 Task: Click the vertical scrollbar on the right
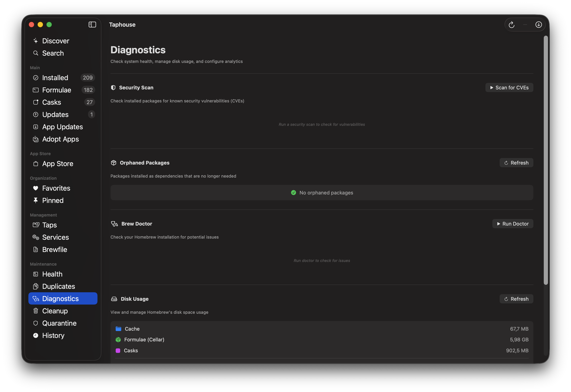546,160
